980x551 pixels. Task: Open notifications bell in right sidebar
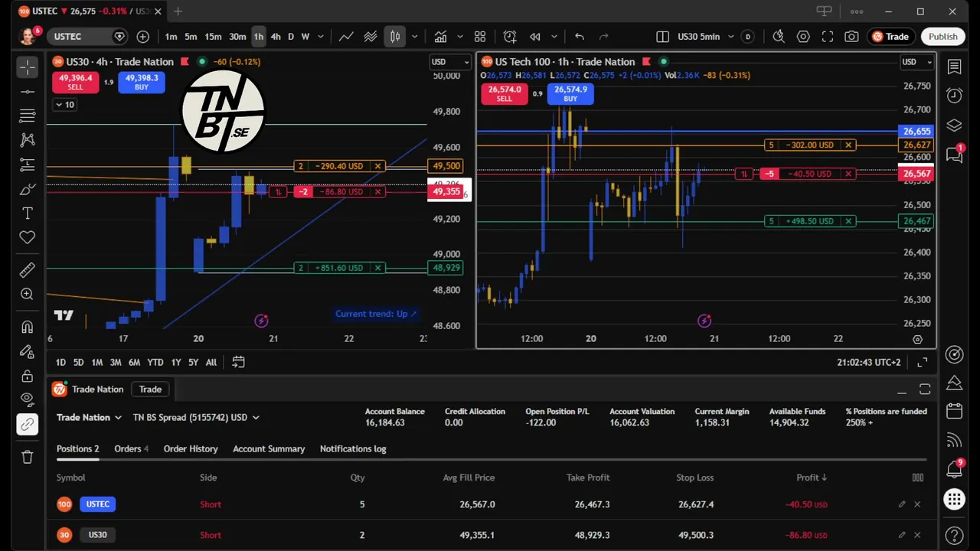(954, 468)
